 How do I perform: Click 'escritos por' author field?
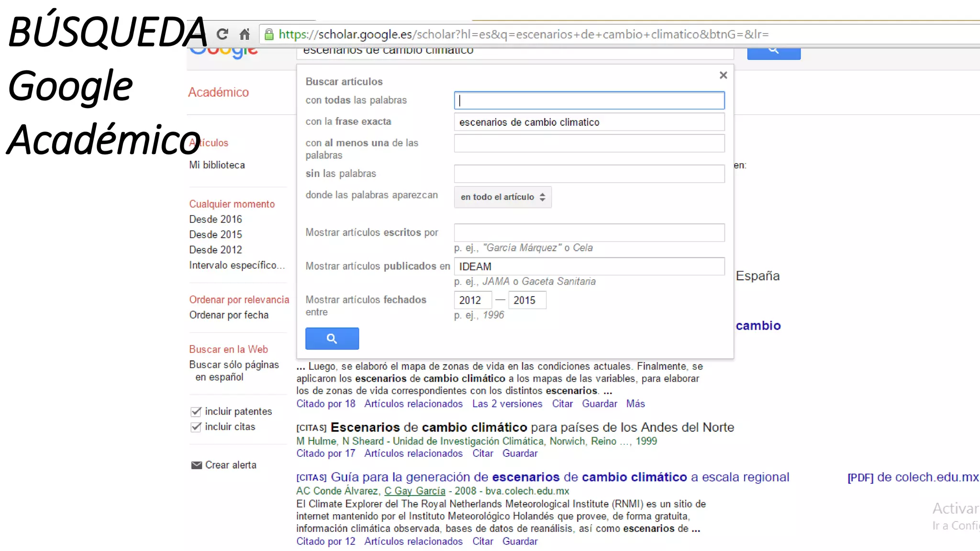point(589,232)
